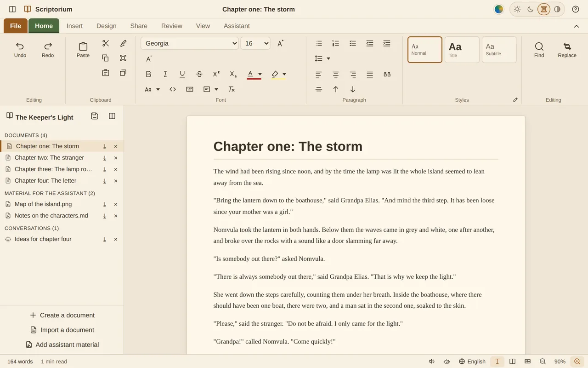Screen dimensions: 588x368
Task: Select the English language button
Action: click(x=472, y=362)
